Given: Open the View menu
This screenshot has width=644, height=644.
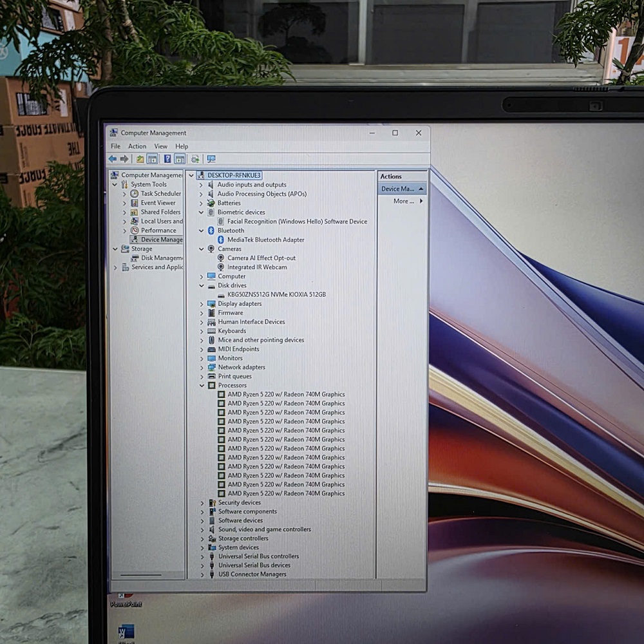Looking at the screenshot, I should pos(160,146).
